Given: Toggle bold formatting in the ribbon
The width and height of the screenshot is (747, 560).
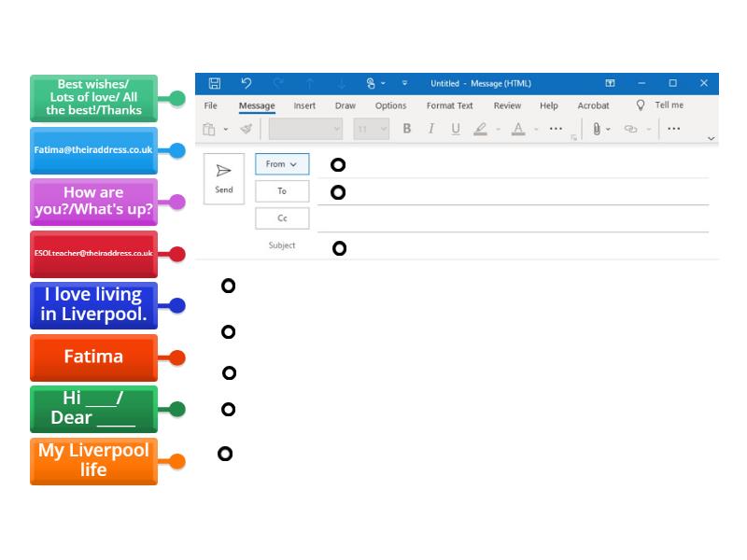Looking at the screenshot, I should 406,129.
